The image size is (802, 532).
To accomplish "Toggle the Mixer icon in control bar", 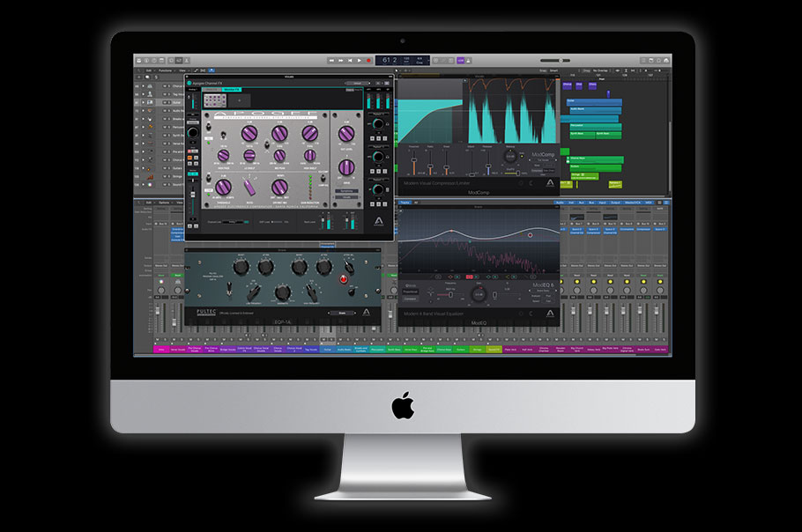I will click(179, 60).
